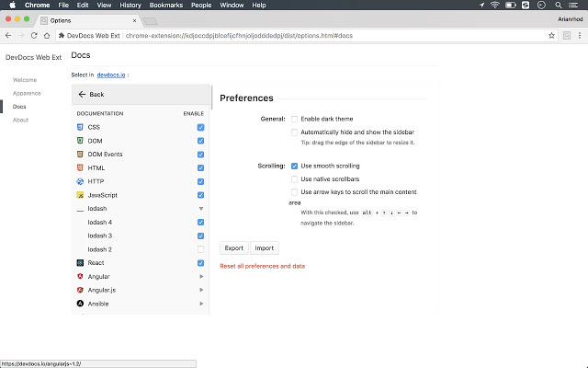Open Spotlight search in menu bar
This screenshot has height=368, width=588.
coord(559,5)
